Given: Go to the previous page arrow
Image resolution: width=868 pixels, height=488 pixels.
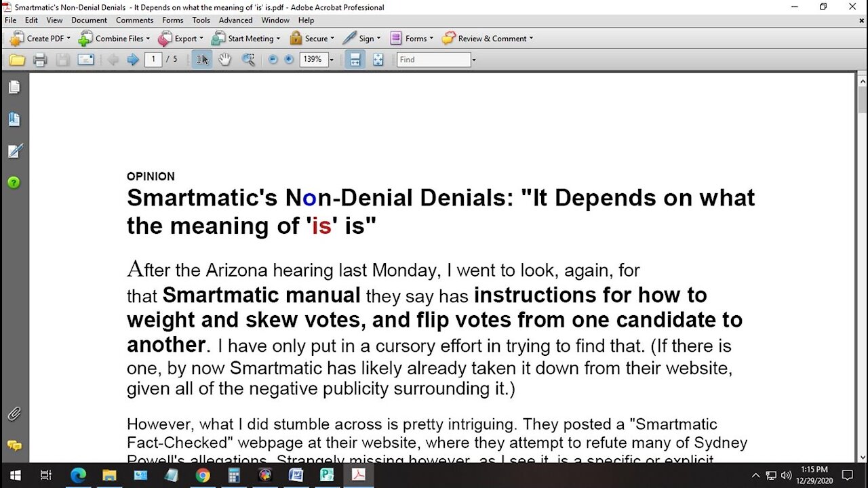Looking at the screenshot, I should tap(113, 60).
